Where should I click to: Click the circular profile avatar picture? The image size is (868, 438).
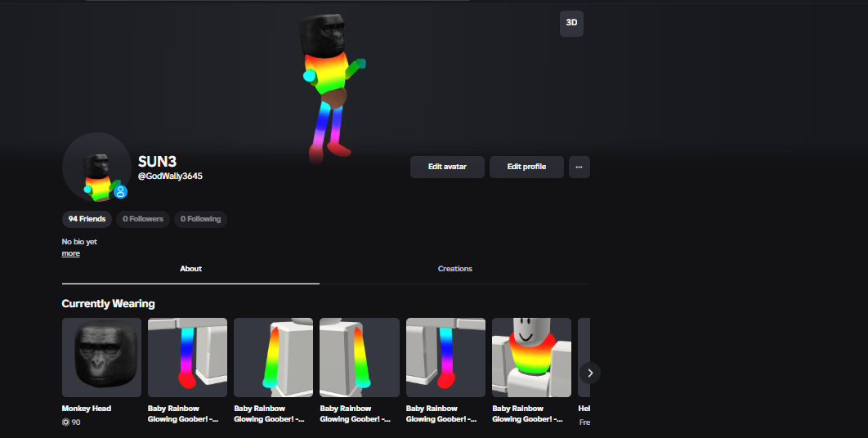(x=97, y=167)
